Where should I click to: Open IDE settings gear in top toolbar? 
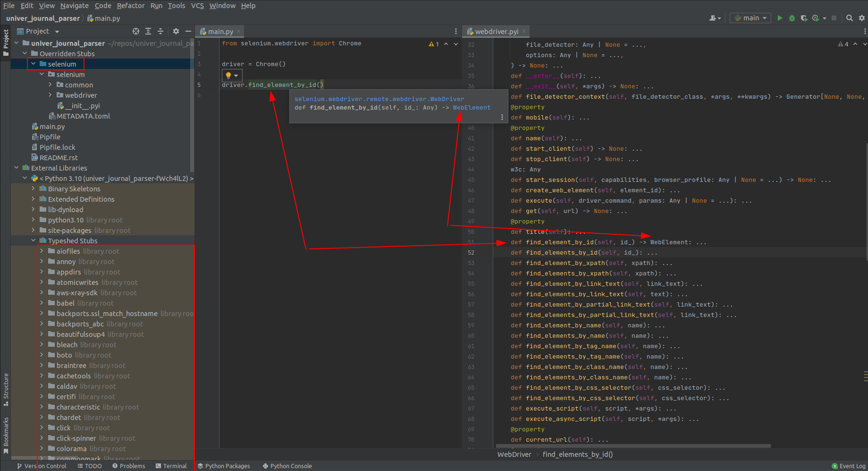coord(862,18)
